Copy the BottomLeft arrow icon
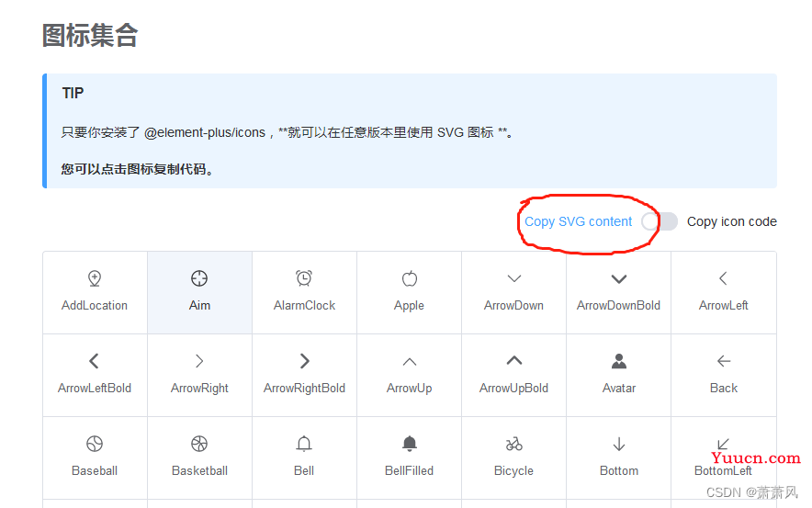 [x=723, y=444]
